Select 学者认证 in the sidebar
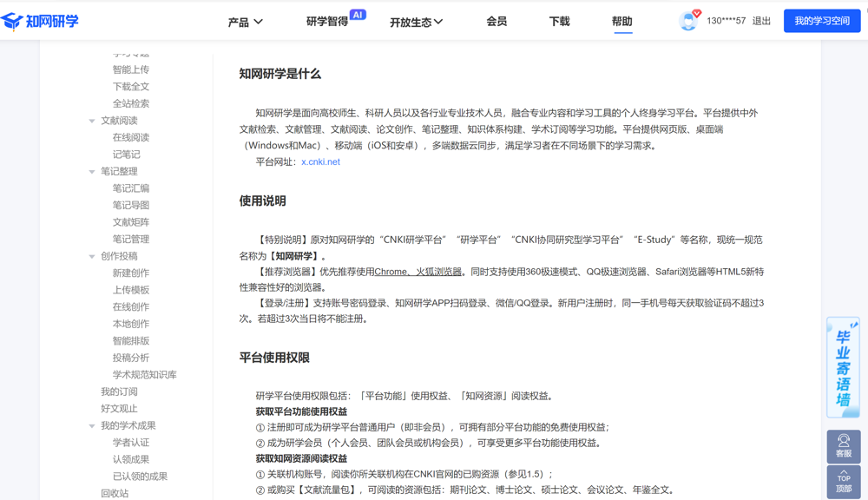 (131, 443)
